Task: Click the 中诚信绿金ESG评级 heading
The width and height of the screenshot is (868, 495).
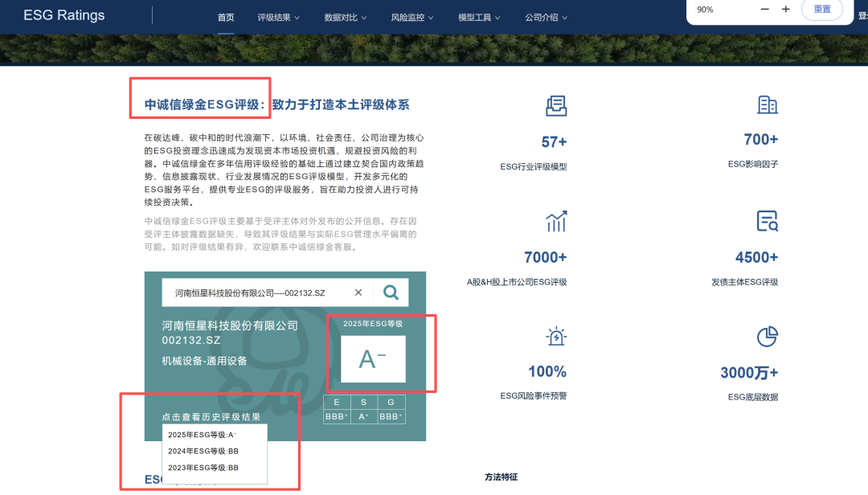Action: pyautogui.click(x=202, y=104)
